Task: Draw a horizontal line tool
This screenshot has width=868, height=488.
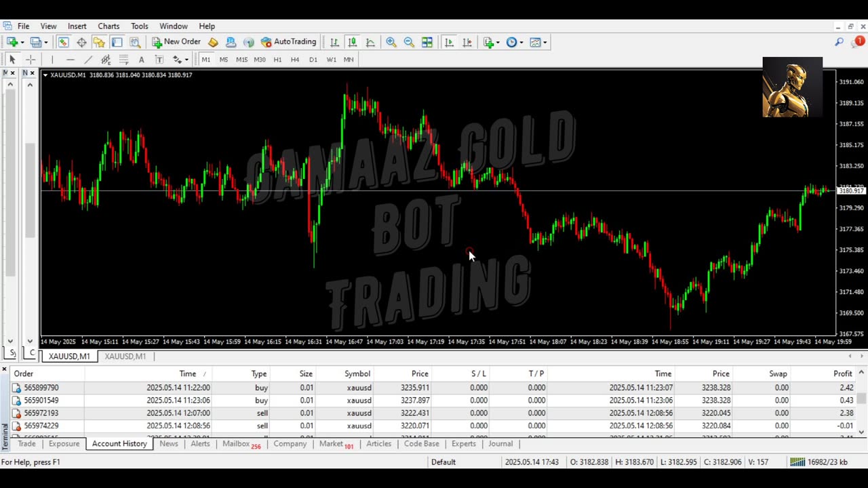Action: pyautogui.click(x=70, y=60)
